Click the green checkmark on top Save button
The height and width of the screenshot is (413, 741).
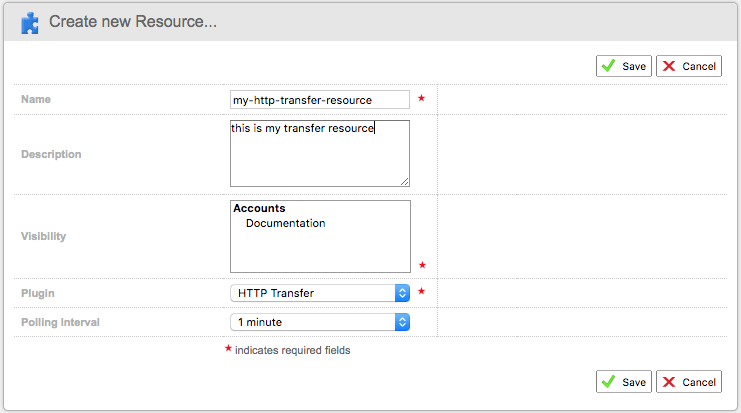point(608,66)
